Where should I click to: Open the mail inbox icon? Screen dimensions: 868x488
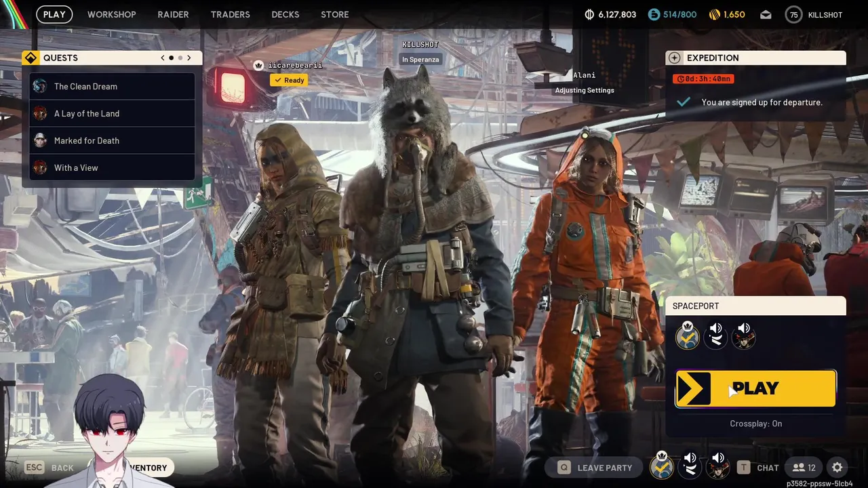[765, 14]
